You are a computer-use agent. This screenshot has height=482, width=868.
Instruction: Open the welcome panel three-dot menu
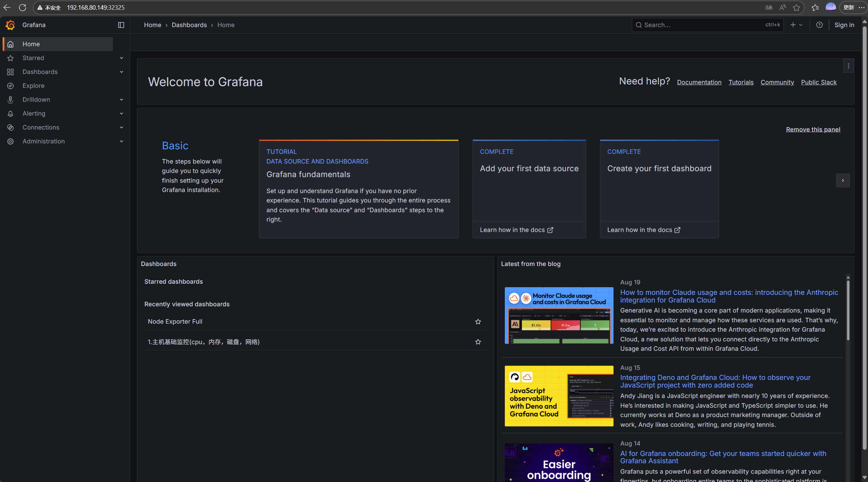tap(849, 66)
